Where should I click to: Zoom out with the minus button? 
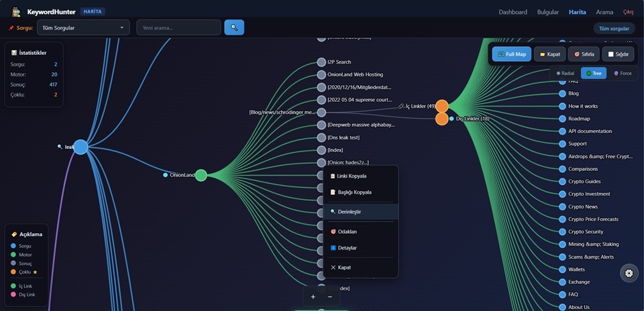(x=330, y=297)
